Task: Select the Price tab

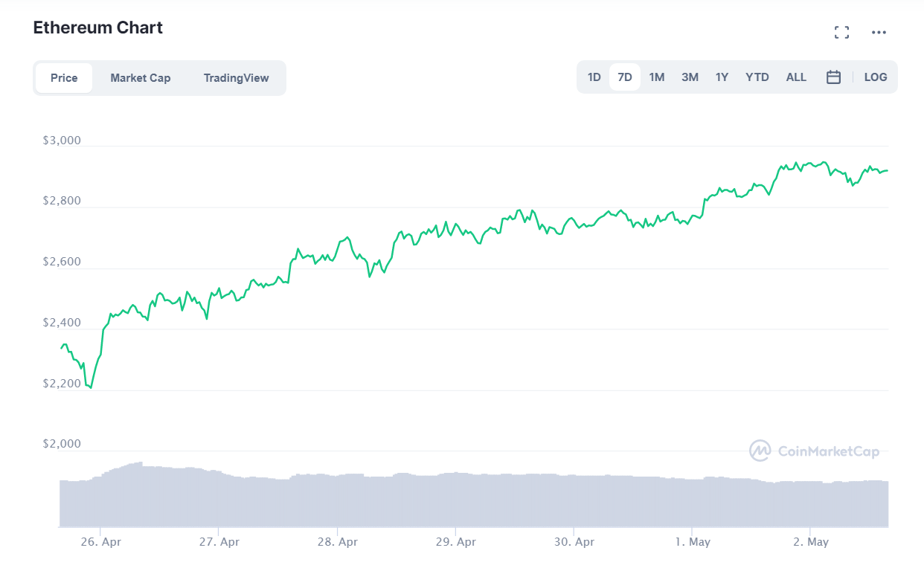Action: click(64, 77)
